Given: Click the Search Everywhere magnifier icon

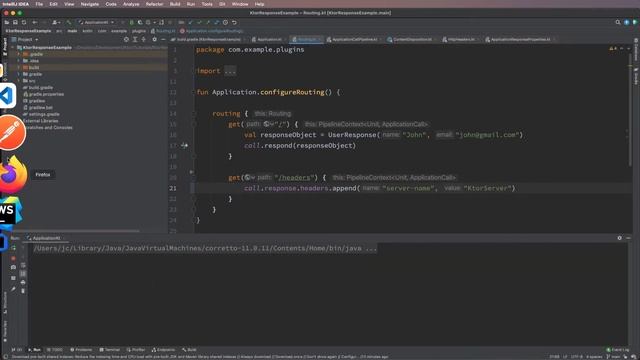Looking at the screenshot, I should click(x=618, y=22).
